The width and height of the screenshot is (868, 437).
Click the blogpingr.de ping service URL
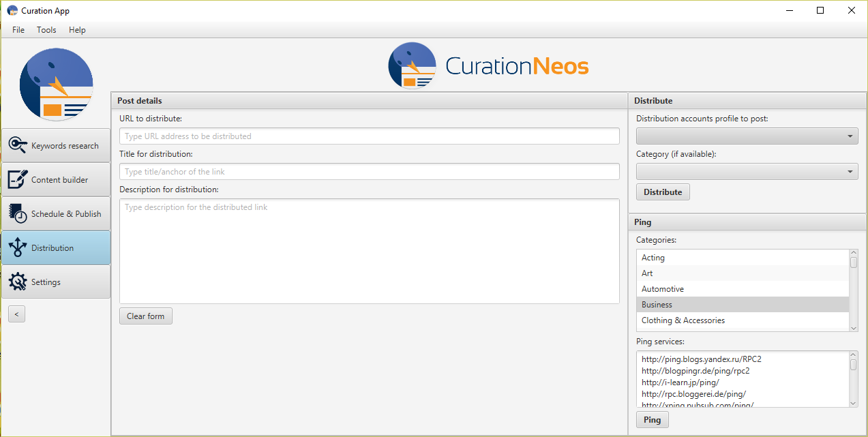pos(695,371)
